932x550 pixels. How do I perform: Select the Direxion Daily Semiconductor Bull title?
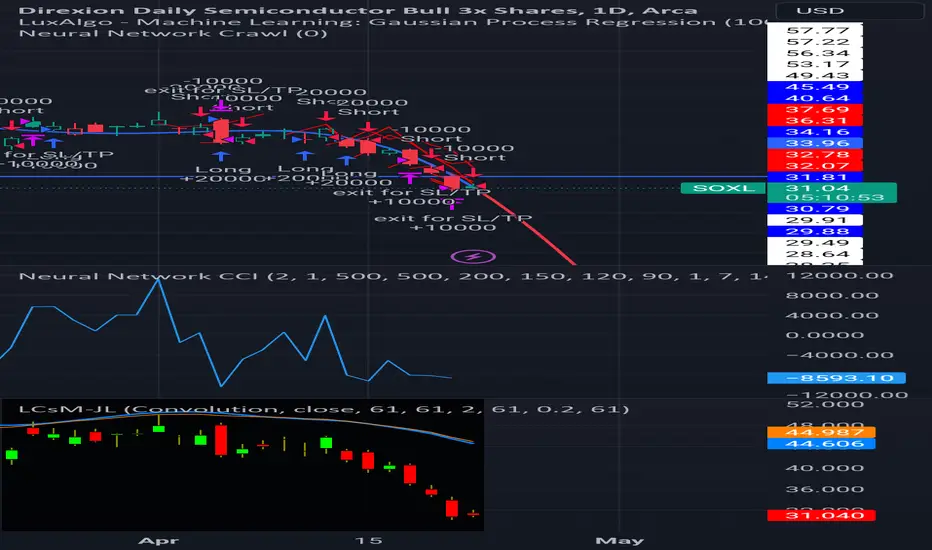click(x=358, y=11)
